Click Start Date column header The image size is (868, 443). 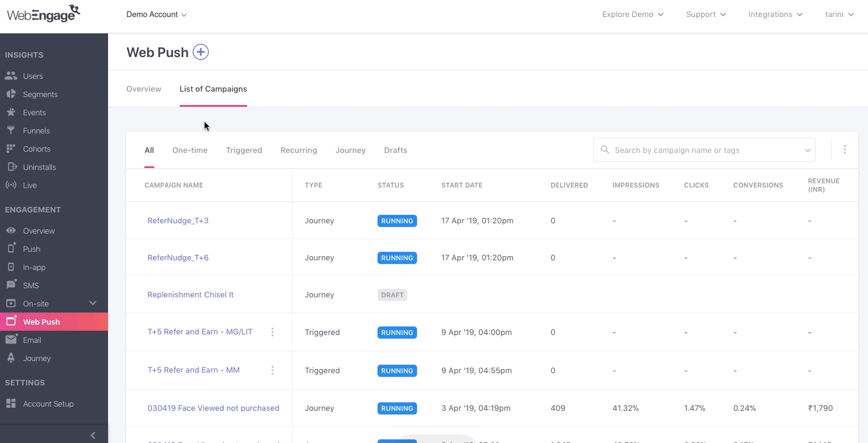click(x=462, y=185)
